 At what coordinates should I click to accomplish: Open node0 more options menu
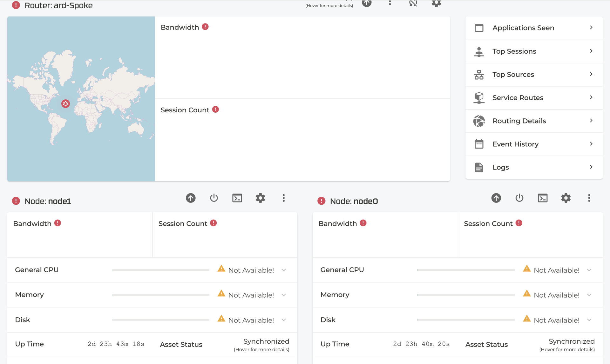tap(589, 198)
